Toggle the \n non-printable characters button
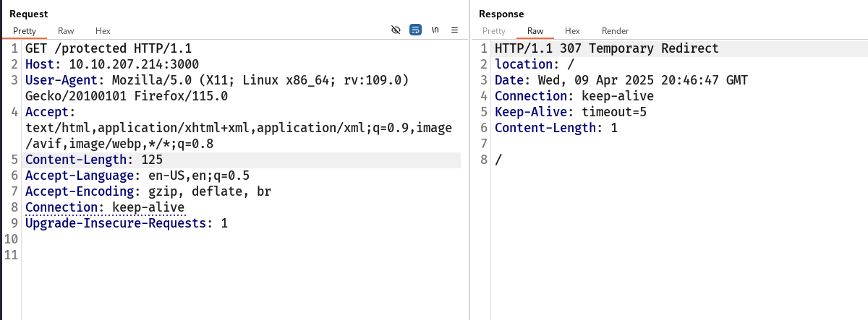The width and height of the screenshot is (868, 320). [x=435, y=30]
